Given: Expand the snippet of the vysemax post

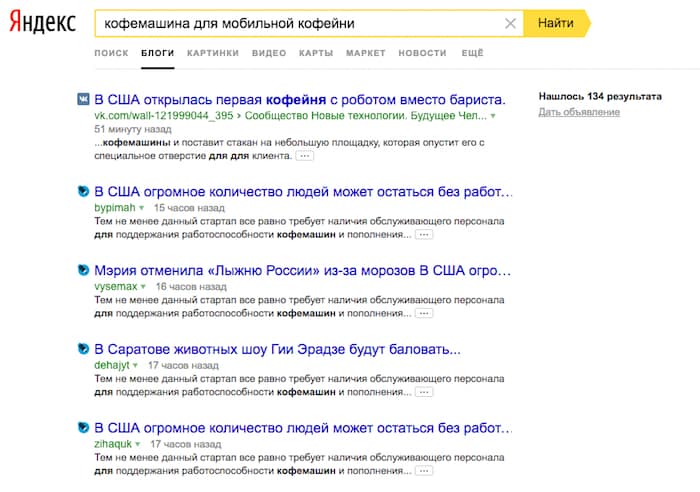Looking at the screenshot, I should (424, 313).
